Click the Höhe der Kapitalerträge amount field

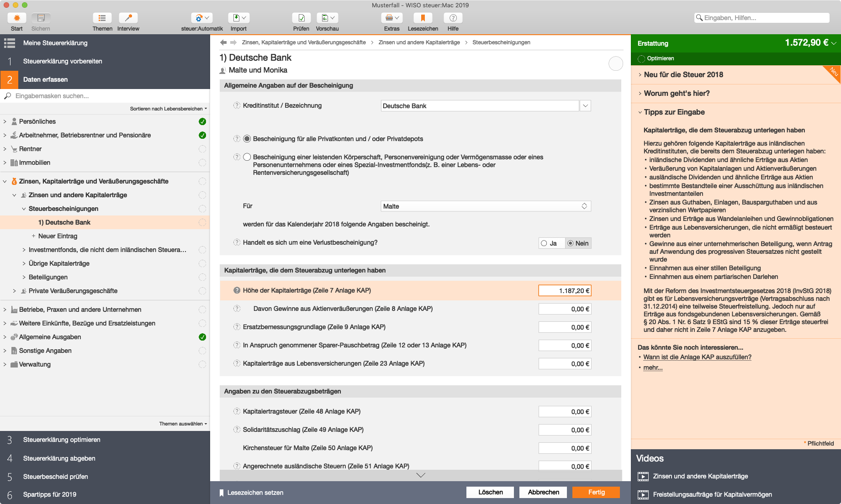coord(565,290)
